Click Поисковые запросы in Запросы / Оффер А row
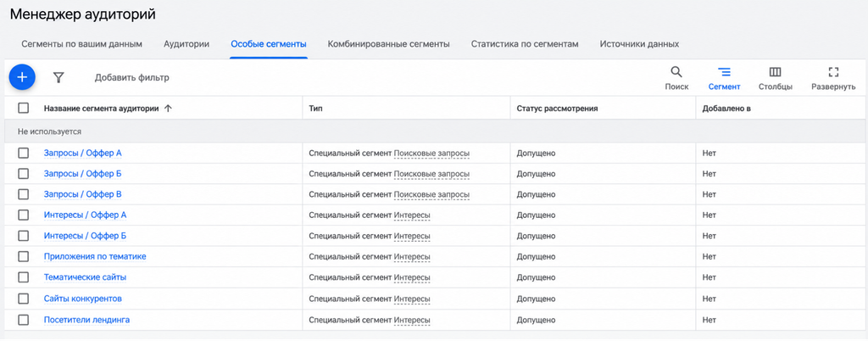868x341 pixels. pyautogui.click(x=431, y=153)
